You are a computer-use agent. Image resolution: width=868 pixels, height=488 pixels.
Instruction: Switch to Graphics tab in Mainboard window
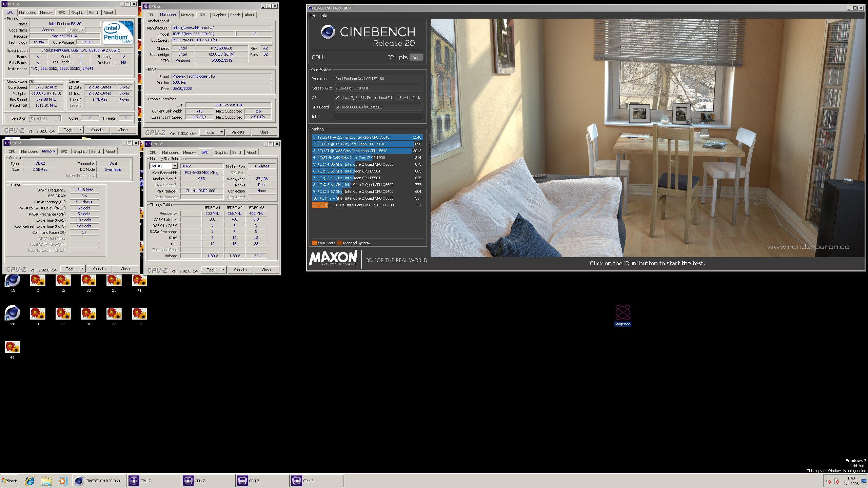pos(219,15)
